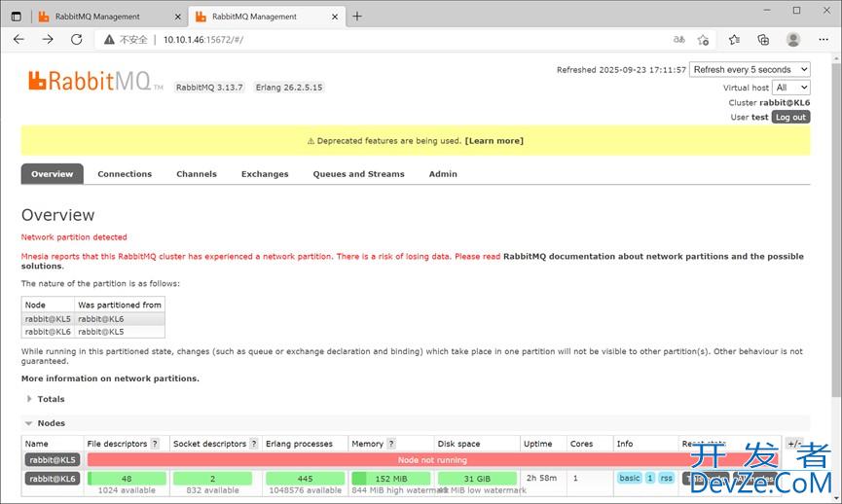Open the read aloud icon in address bar

(679, 40)
